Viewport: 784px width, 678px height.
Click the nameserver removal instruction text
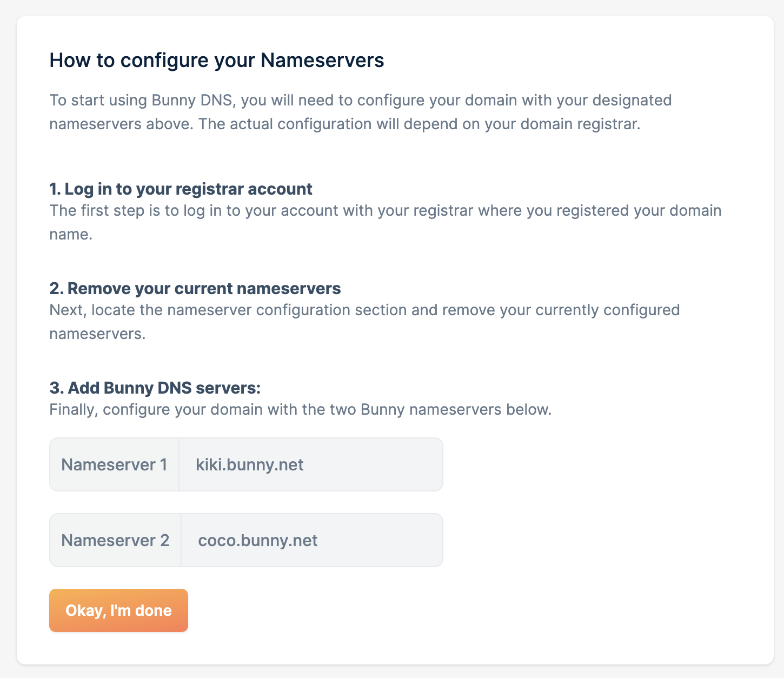click(x=364, y=321)
